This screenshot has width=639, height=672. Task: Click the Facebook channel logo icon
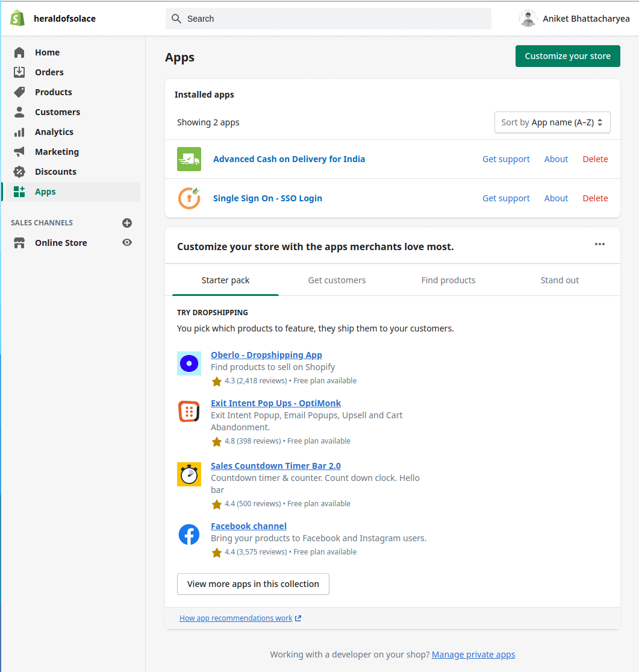189,535
